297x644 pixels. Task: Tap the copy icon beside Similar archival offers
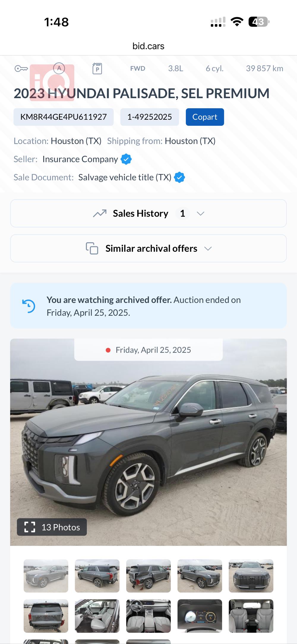click(x=92, y=248)
